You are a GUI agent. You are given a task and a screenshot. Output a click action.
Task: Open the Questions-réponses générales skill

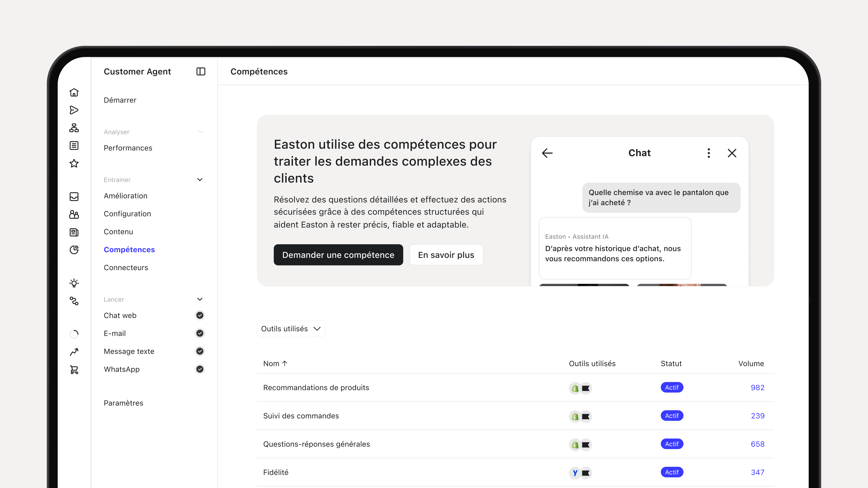[x=316, y=444]
